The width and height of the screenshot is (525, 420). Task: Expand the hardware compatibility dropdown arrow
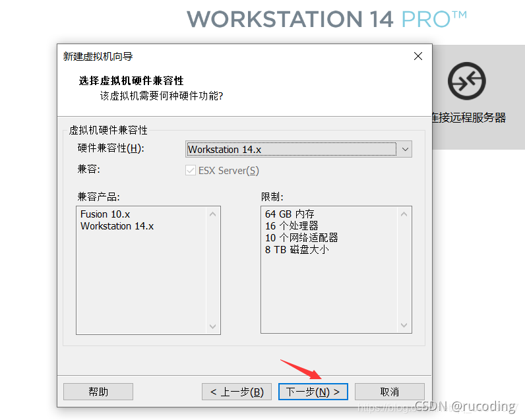tap(405, 149)
